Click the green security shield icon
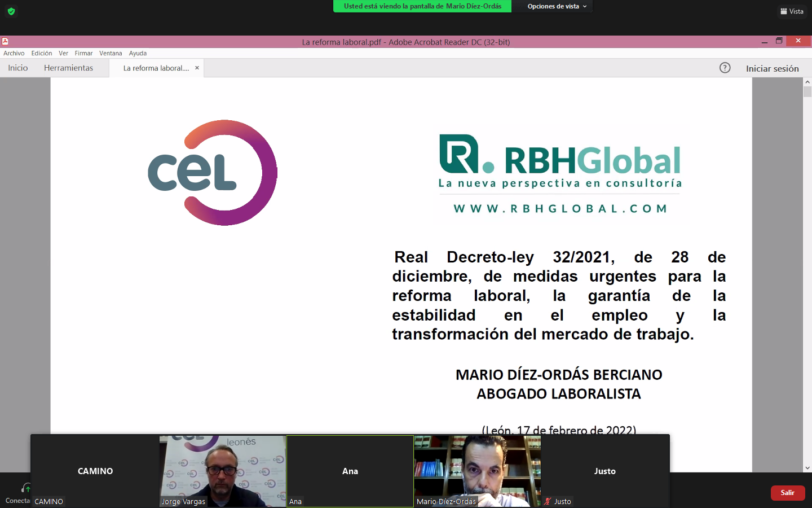The height and width of the screenshot is (508, 812). (x=11, y=11)
